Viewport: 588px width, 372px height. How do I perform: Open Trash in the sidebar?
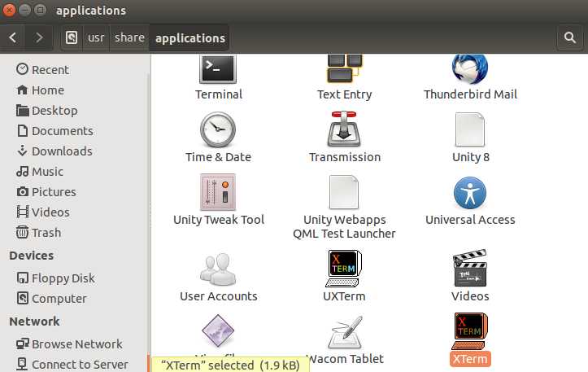38,232
